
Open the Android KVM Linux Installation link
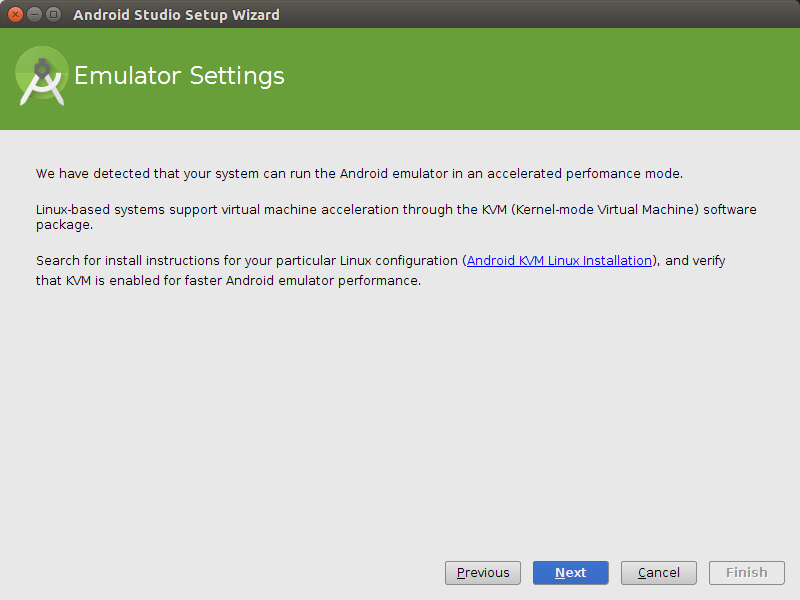559,260
